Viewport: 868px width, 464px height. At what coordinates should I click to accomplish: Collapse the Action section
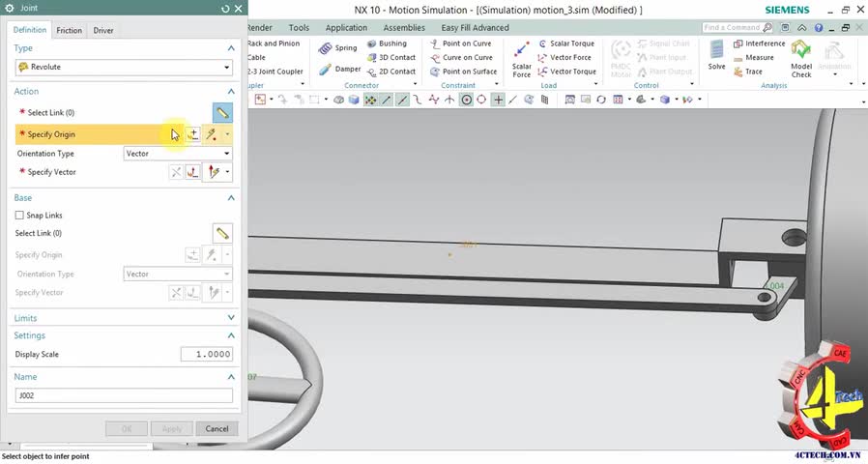231,92
